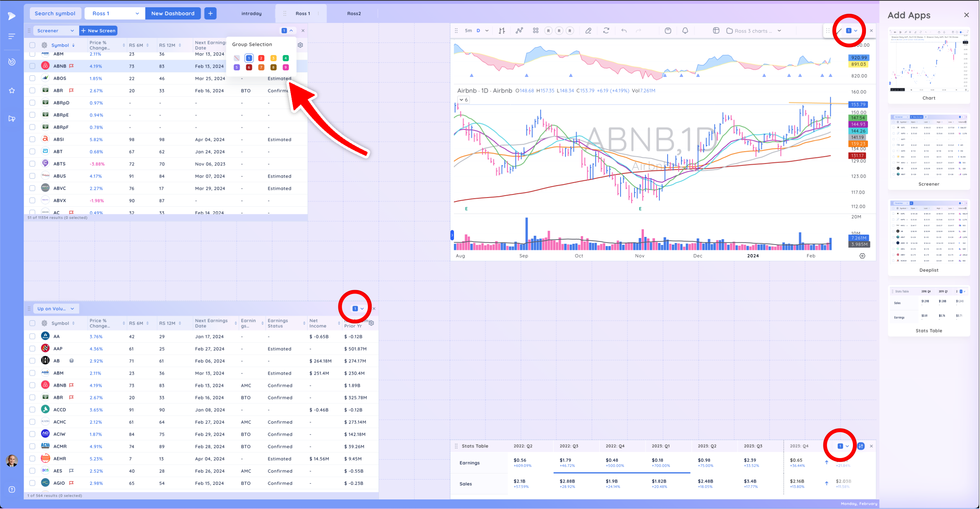Open the flag list icon in sidebar

[12, 119]
